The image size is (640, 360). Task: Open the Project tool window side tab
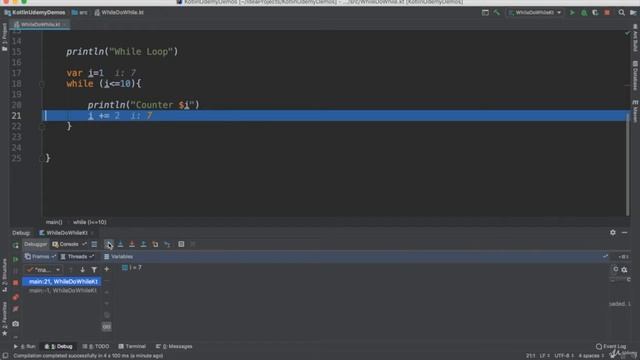[4, 38]
